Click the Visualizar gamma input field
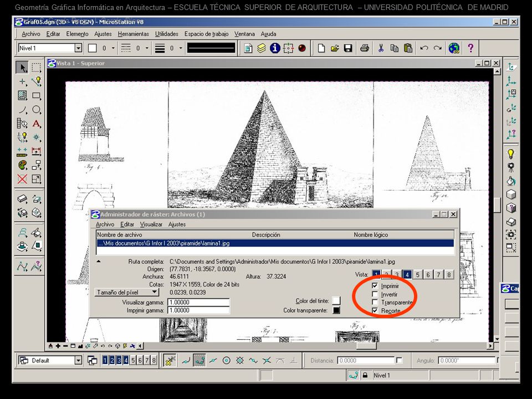The width and height of the screenshot is (532, 399). pos(198,302)
